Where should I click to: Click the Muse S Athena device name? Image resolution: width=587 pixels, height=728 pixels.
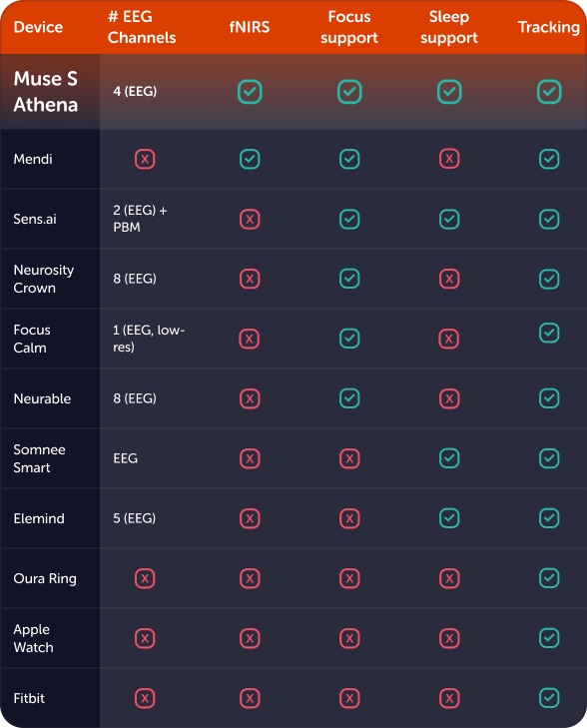pos(46,92)
